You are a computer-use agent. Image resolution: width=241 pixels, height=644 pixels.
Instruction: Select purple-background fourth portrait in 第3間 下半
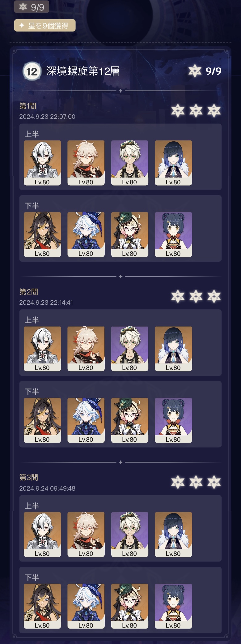[173, 606]
